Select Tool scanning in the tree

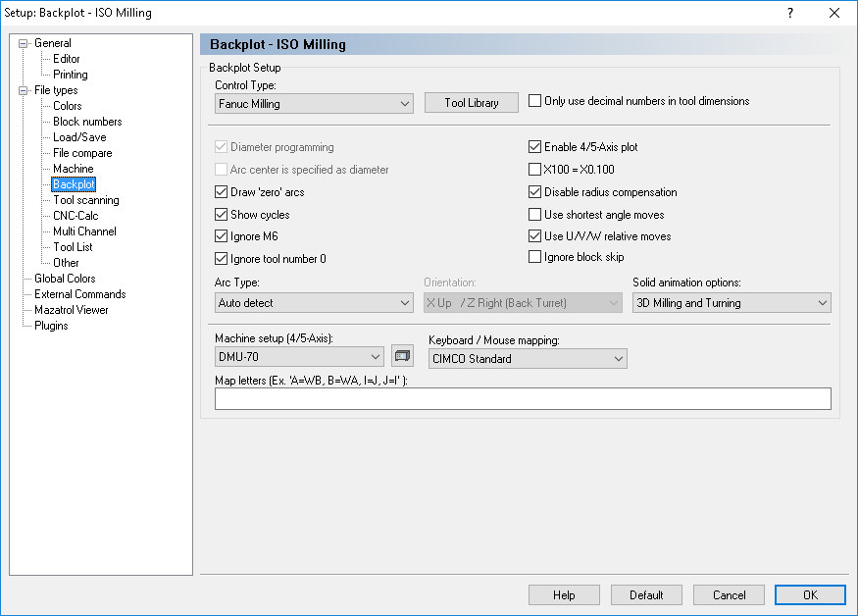[x=86, y=200]
